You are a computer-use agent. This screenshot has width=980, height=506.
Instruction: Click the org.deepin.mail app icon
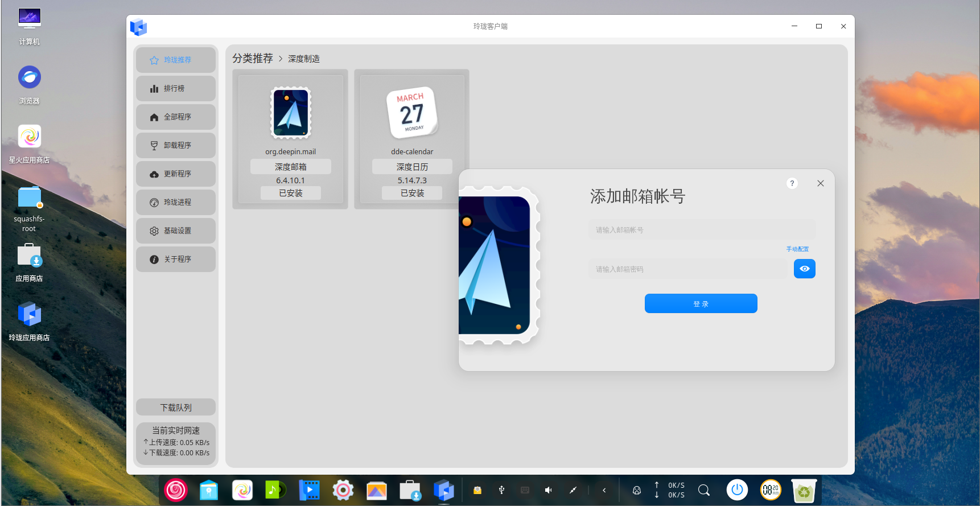point(290,113)
